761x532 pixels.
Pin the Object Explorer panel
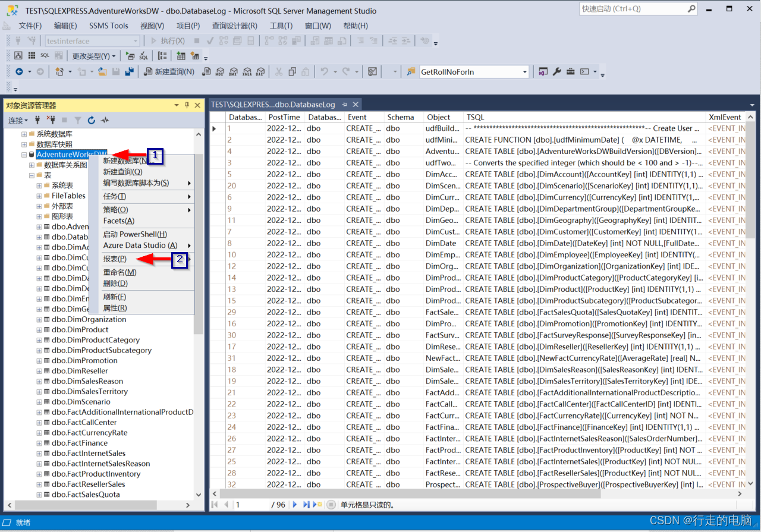tap(187, 105)
